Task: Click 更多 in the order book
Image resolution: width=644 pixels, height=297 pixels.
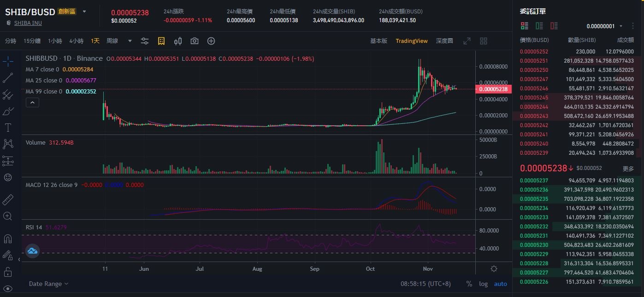Action: click(x=628, y=169)
